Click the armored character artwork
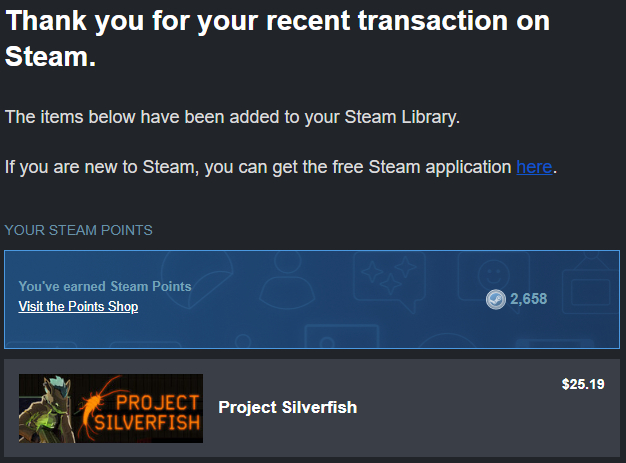 pos(47,409)
